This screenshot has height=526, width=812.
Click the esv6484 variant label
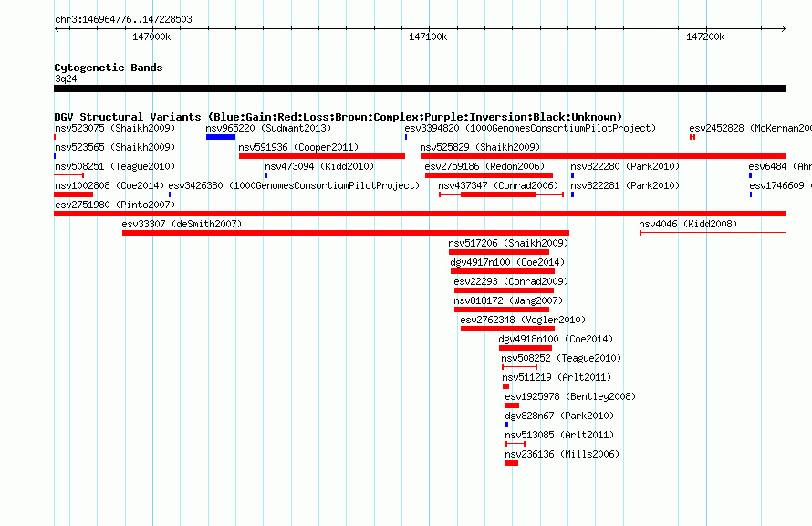point(780,166)
